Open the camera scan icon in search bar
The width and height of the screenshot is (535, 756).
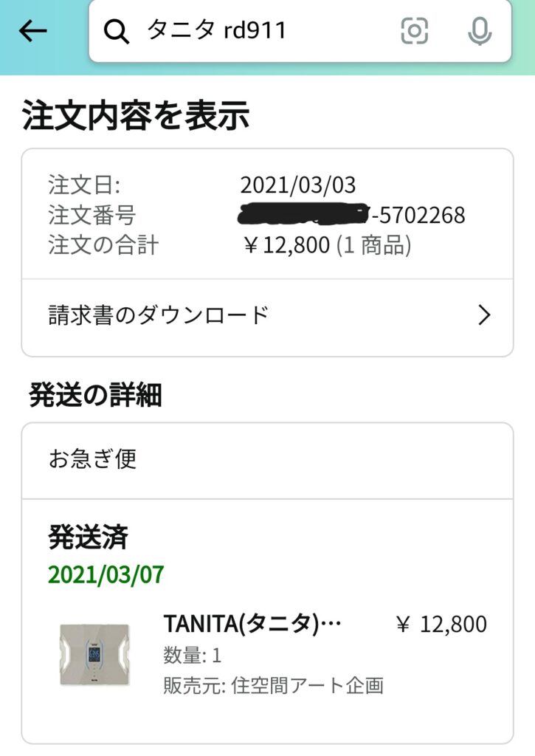[414, 31]
